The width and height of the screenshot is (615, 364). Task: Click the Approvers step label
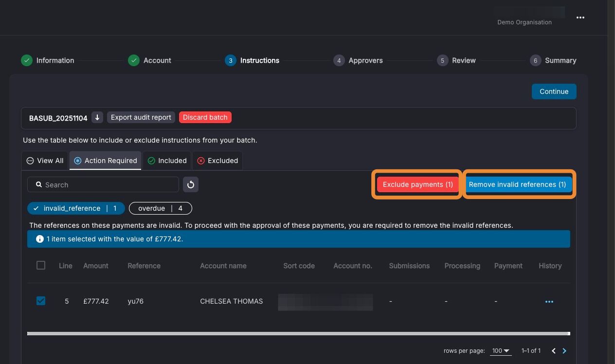(366, 60)
